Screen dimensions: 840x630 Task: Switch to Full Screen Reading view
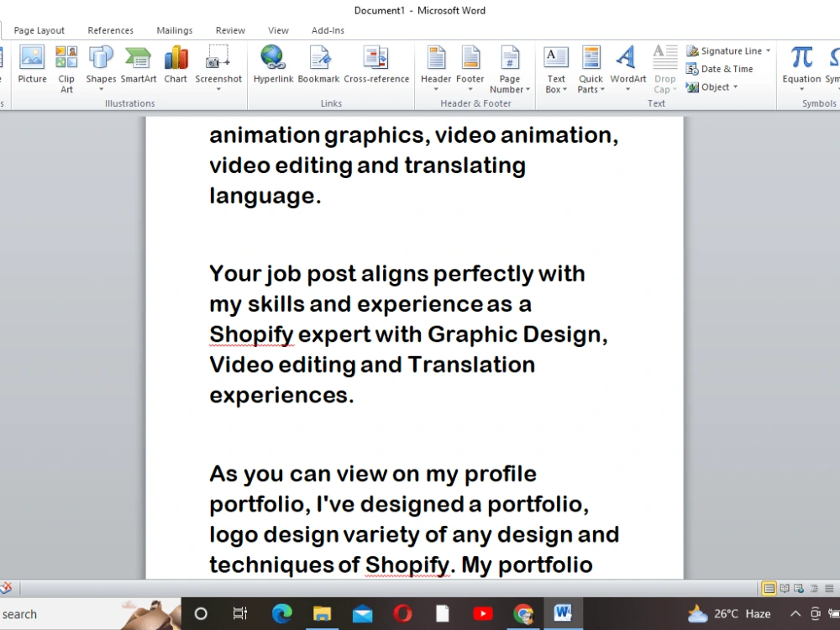tap(785, 588)
